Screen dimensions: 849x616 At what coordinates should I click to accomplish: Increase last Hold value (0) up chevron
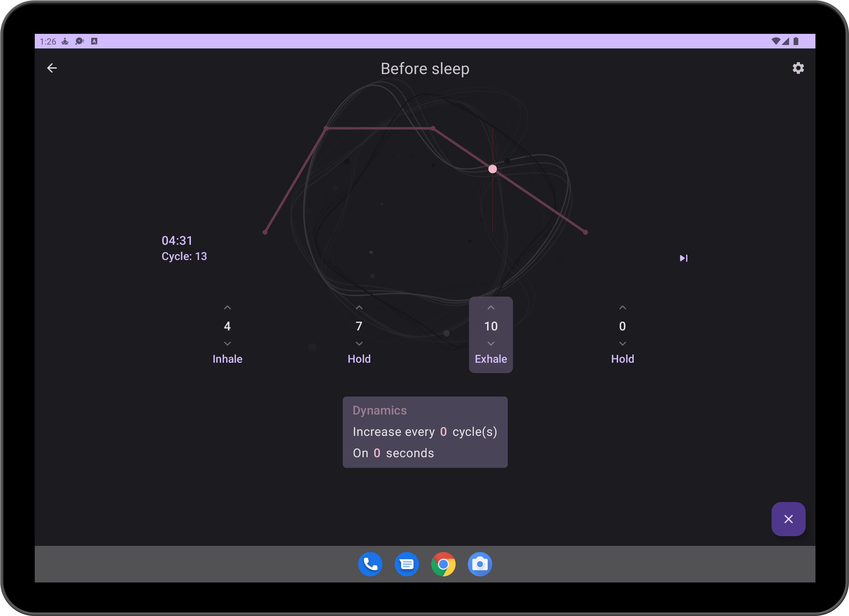(x=622, y=308)
